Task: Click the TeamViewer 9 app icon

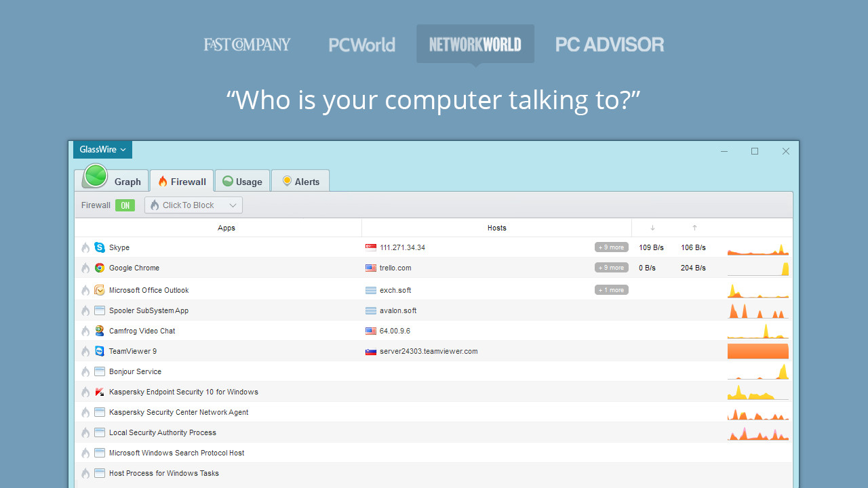Action: 99,351
